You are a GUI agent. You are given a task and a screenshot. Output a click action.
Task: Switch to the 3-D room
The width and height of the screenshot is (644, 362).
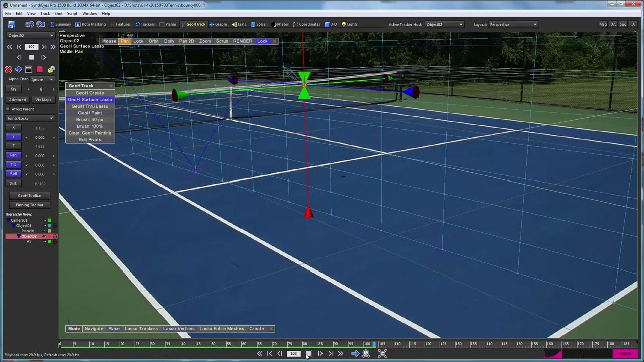pos(331,24)
